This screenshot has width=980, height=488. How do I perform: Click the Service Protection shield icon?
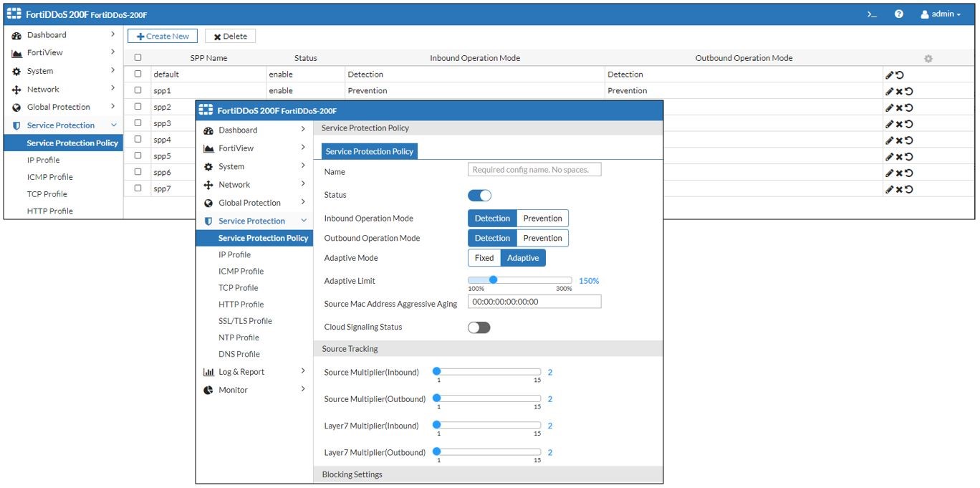208,220
